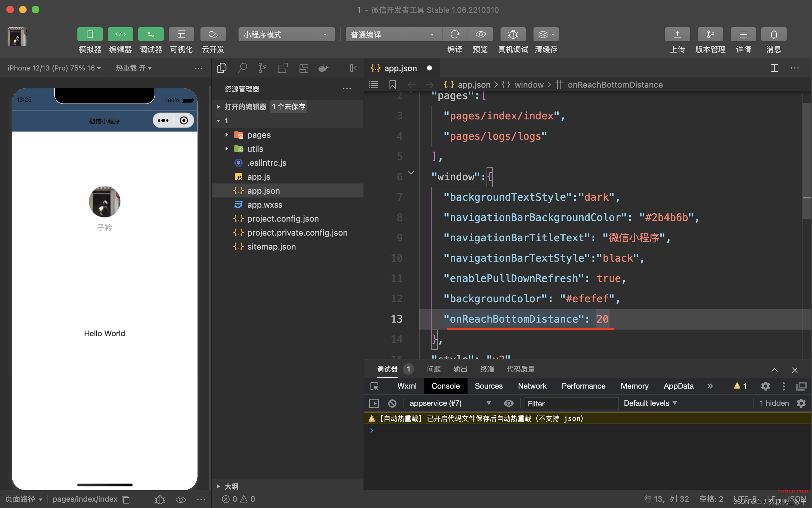This screenshot has width=812, height=508.
Task: Click the window breadcrumb segment
Action: pyautogui.click(x=529, y=85)
